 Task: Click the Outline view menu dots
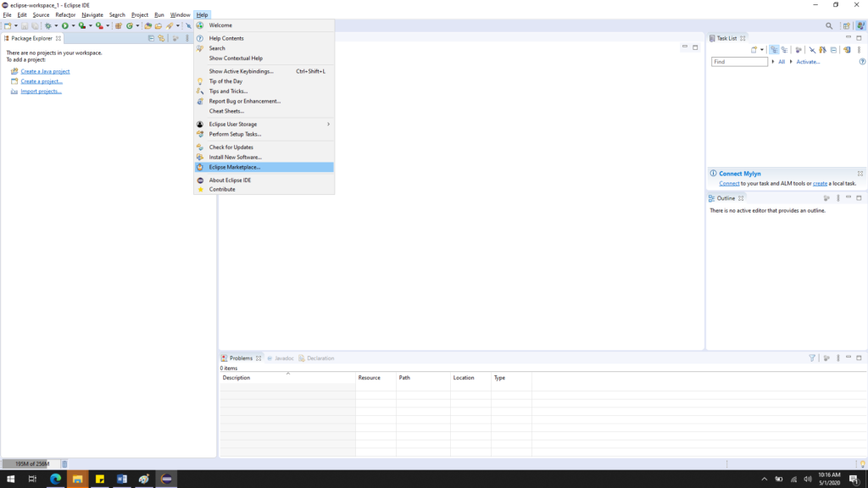(838, 198)
